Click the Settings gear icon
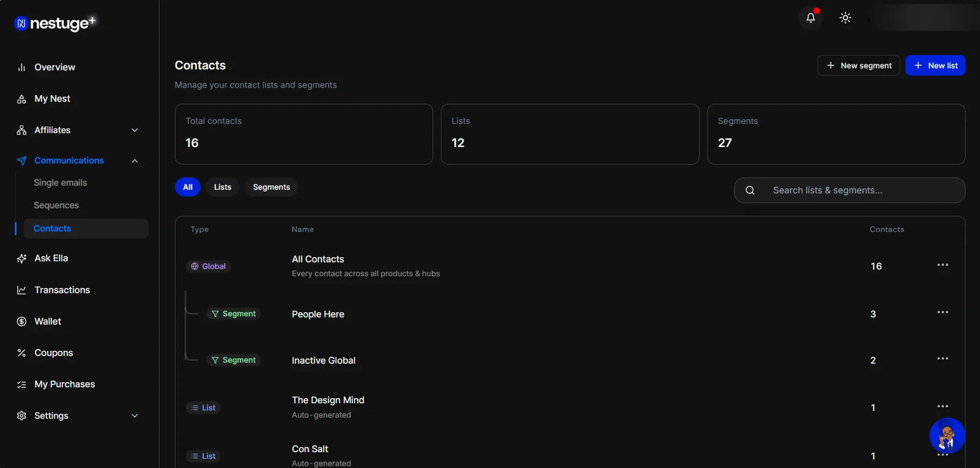 [21, 416]
